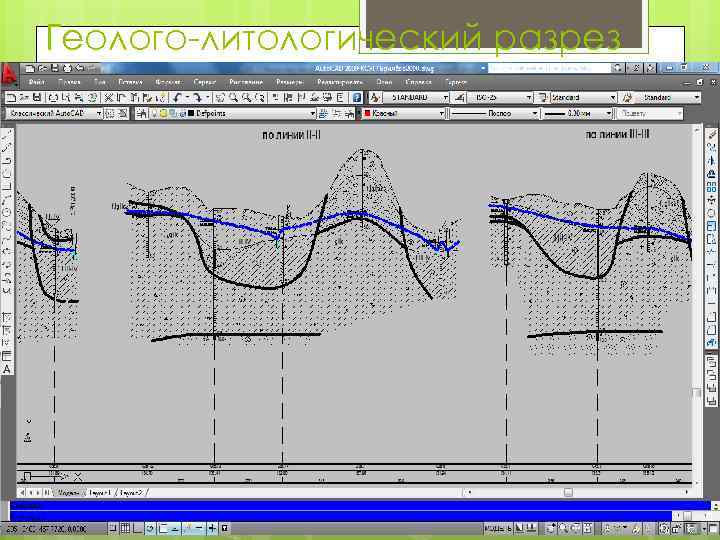The width and height of the screenshot is (720, 540).
Task: Select the Zoom Realtime magnifier icon
Action: (x=233, y=97)
